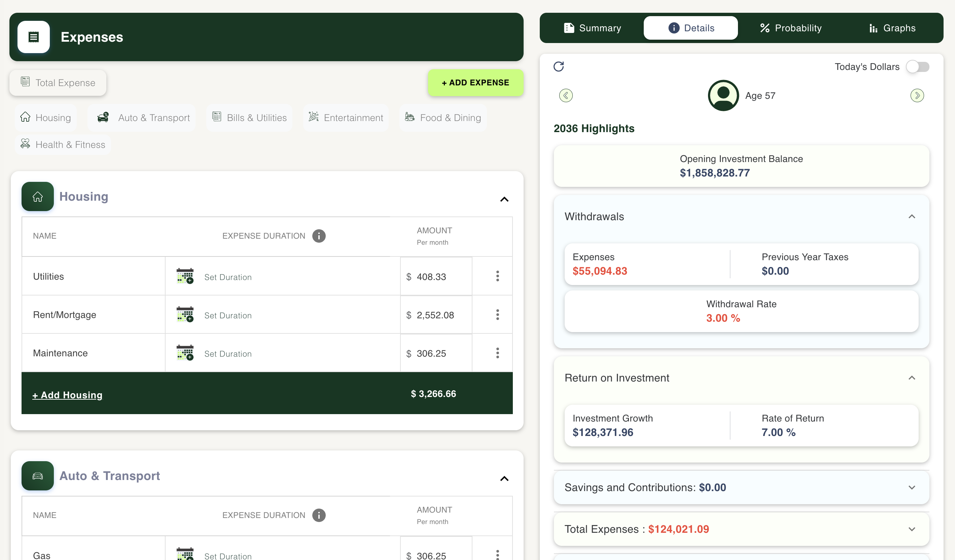Open the Utilities row three-dot menu
The image size is (955, 560).
point(497,276)
